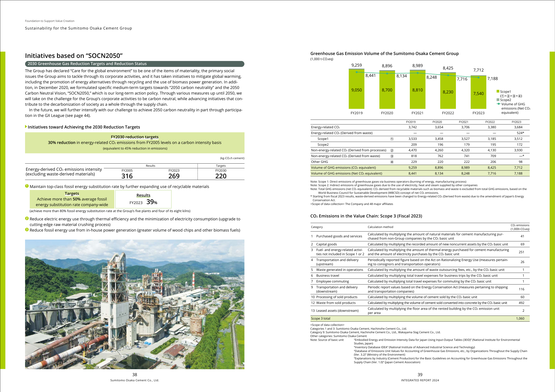The height and width of the screenshot is (392, 555).
Task: Click the circled 1 in Scope1 row
Action: point(392,139)
